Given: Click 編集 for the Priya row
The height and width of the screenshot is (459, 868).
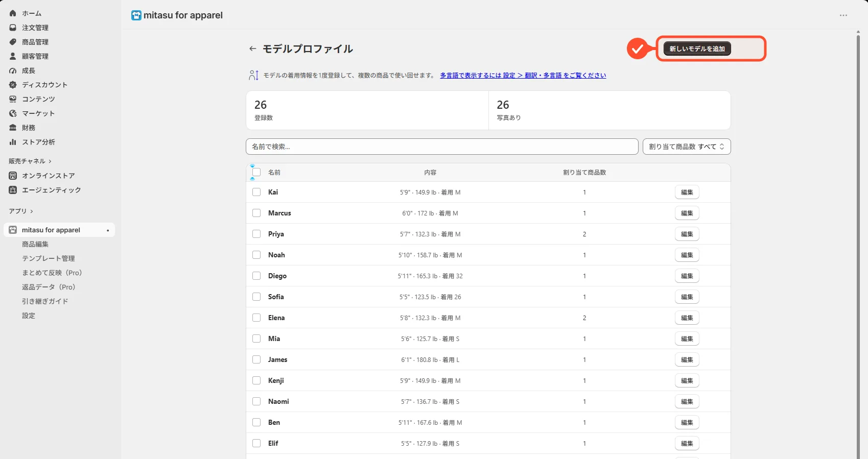Looking at the screenshot, I should (687, 234).
